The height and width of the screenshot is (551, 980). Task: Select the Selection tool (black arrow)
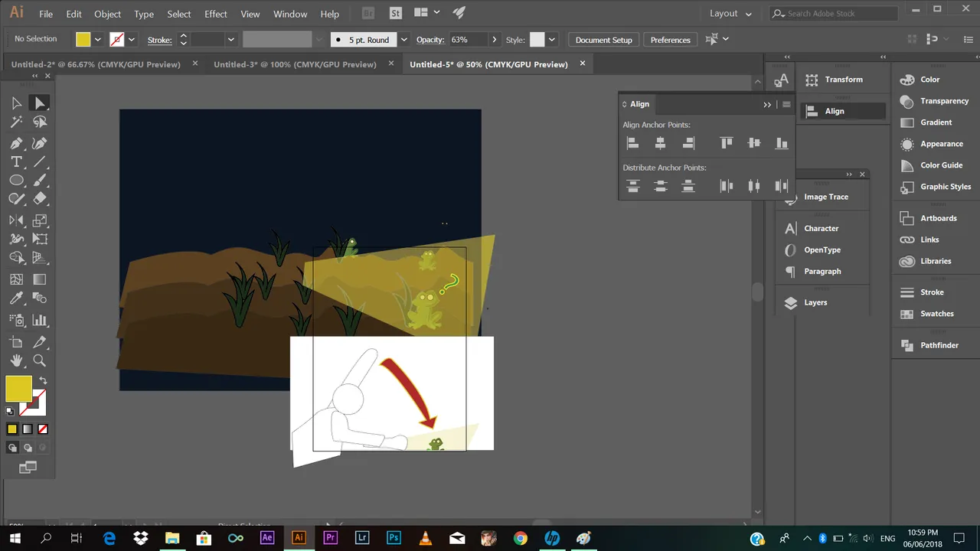[x=16, y=103]
